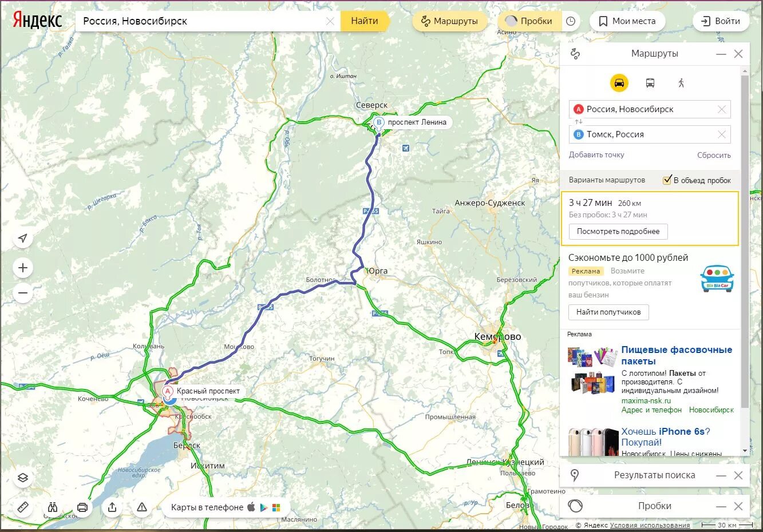The height and width of the screenshot is (532, 763).
Task: Open Хочешь iPhone 6s ad link
Action: click(666, 437)
